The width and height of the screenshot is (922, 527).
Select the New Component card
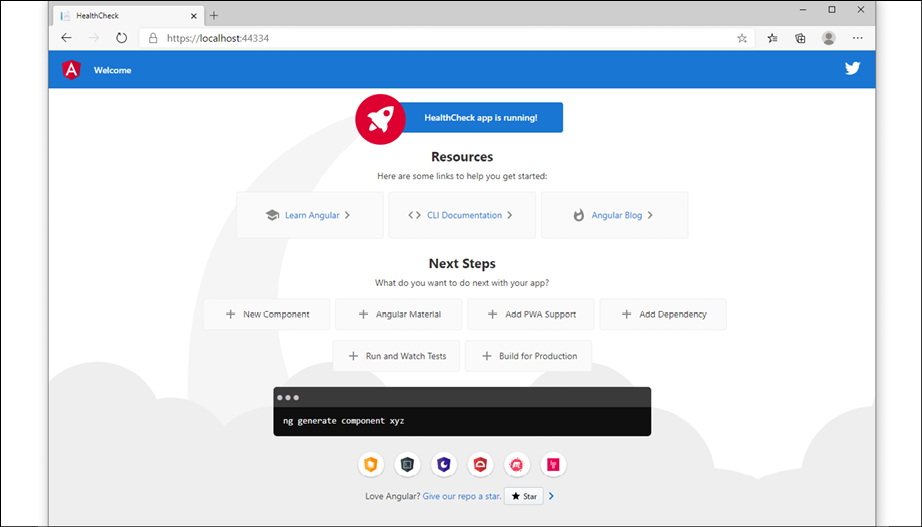tap(267, 314)
